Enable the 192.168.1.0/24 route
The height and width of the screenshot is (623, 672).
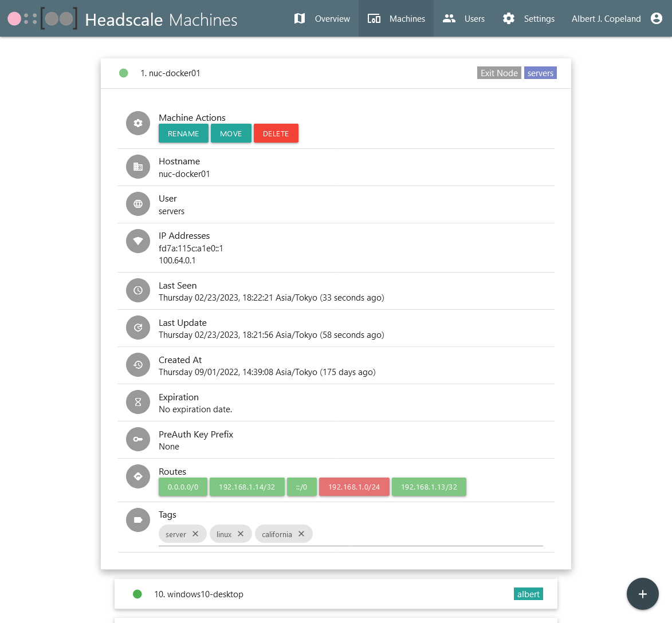point(354,487)
